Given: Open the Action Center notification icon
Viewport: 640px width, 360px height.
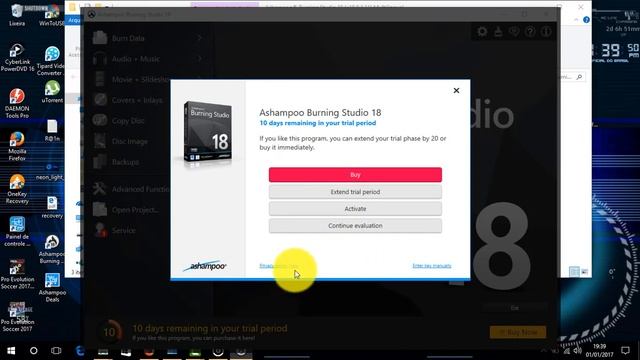Looking at the screenshot, I should point(625,351).
